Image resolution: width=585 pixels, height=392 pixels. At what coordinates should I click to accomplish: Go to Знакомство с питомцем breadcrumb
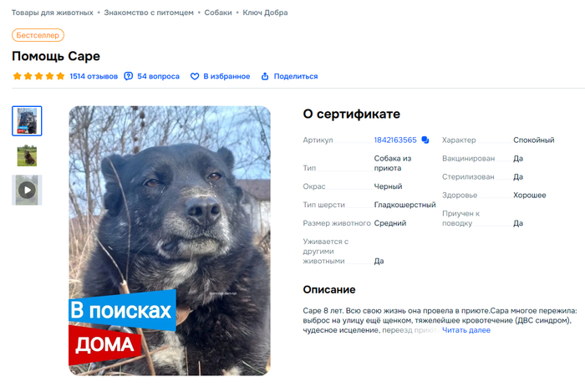[149, 13]
